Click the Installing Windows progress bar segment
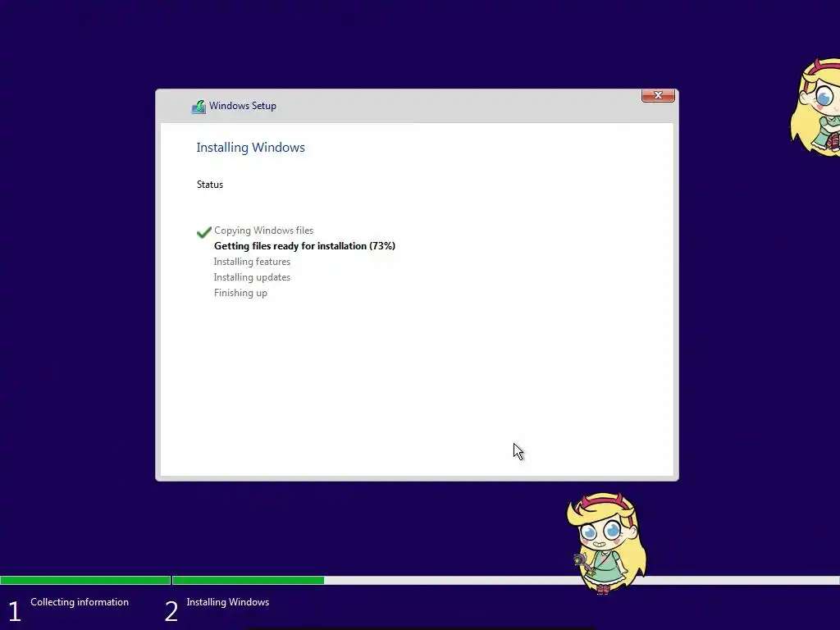 (505, 580)
